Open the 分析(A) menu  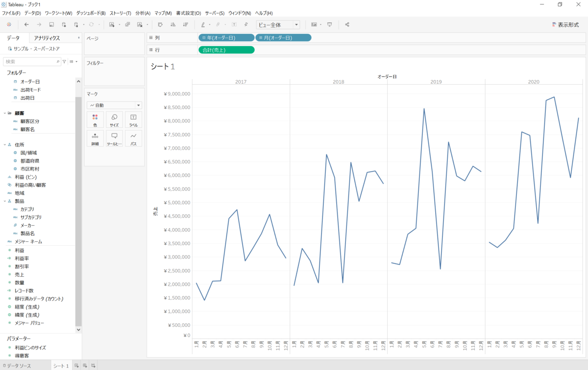[x=143, y=13]
